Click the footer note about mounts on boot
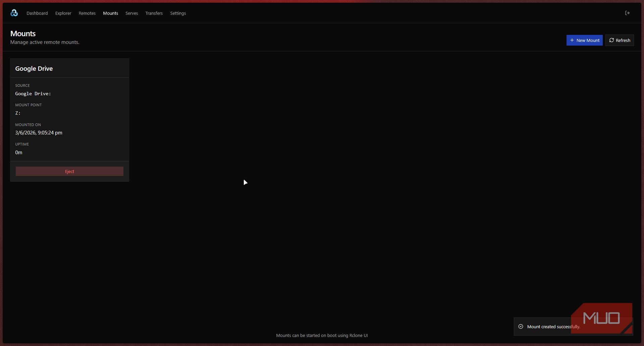This screenshot has width=644, height=346. 322,335
